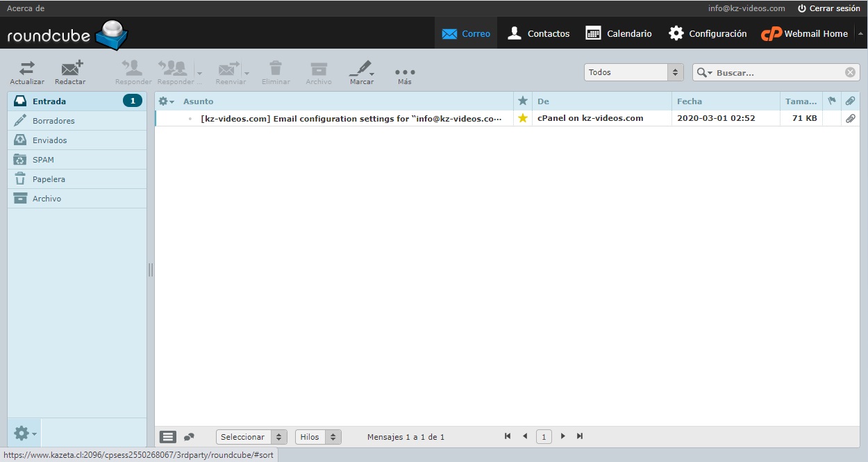Go to cPanel Webmail Home
This screenshot has height=462, width=868.
click(x=804, y=33)
